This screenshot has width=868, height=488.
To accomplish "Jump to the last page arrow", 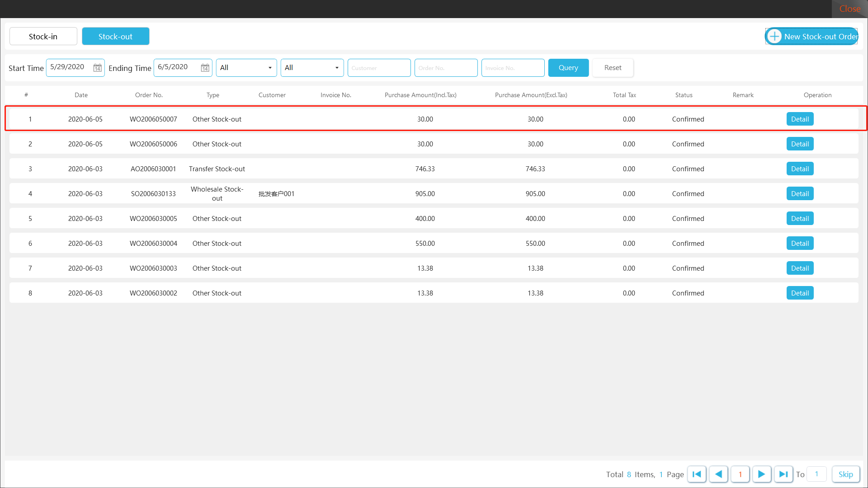I will click(783, 474).
